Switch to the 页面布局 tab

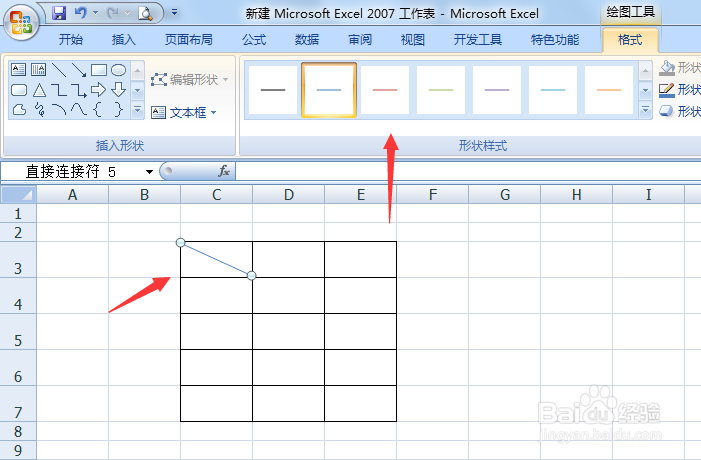[x=189, y=40]
